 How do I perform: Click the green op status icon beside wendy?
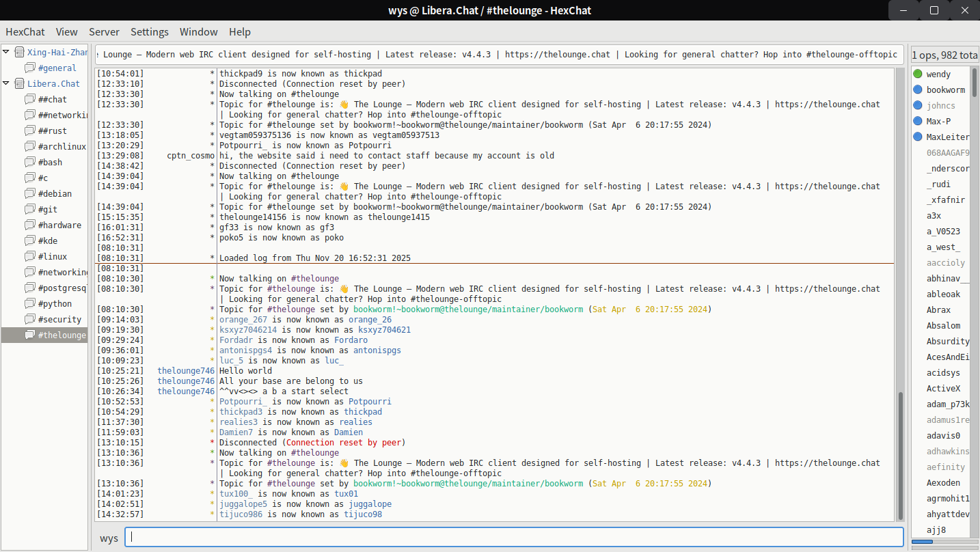(918, 74)
